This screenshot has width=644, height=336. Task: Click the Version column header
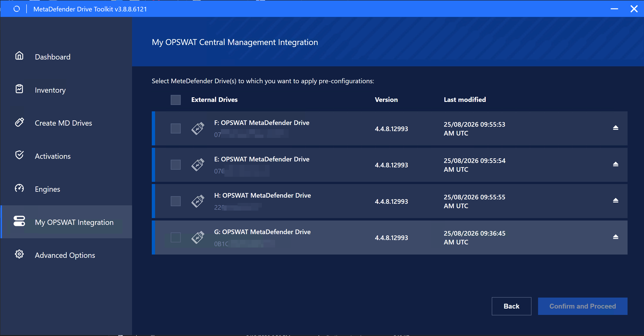[x=386, y=100]
